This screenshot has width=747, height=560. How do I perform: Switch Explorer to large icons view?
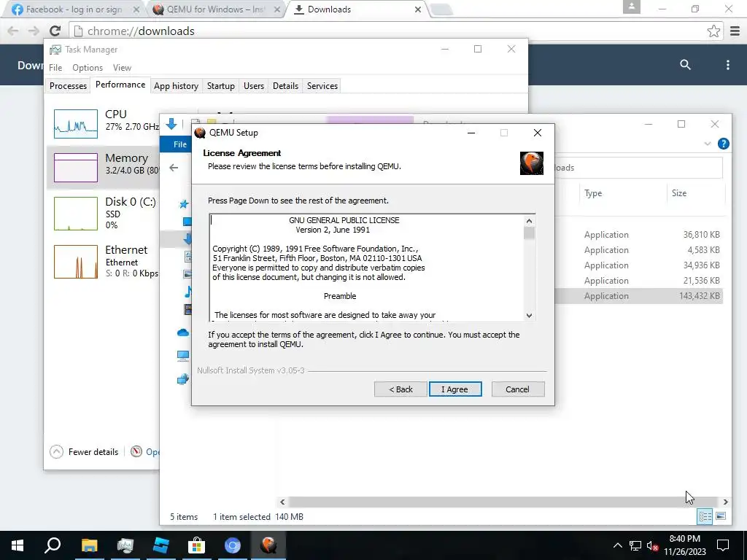[x=721, y=516]
